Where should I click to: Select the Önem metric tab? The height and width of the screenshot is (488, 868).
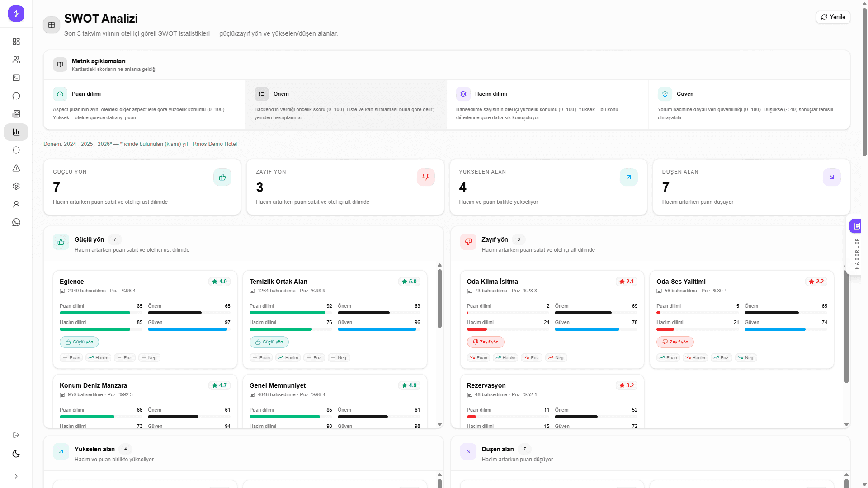click(346, 105)
